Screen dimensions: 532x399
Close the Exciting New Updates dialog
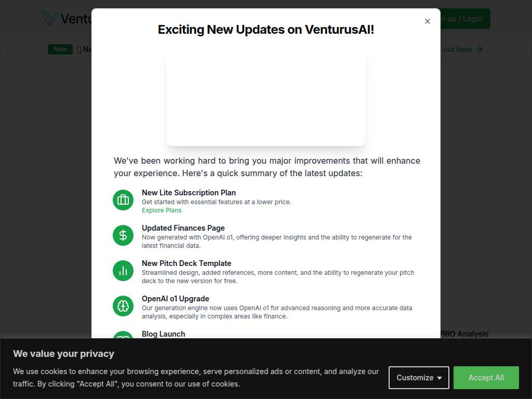point(427,21)
